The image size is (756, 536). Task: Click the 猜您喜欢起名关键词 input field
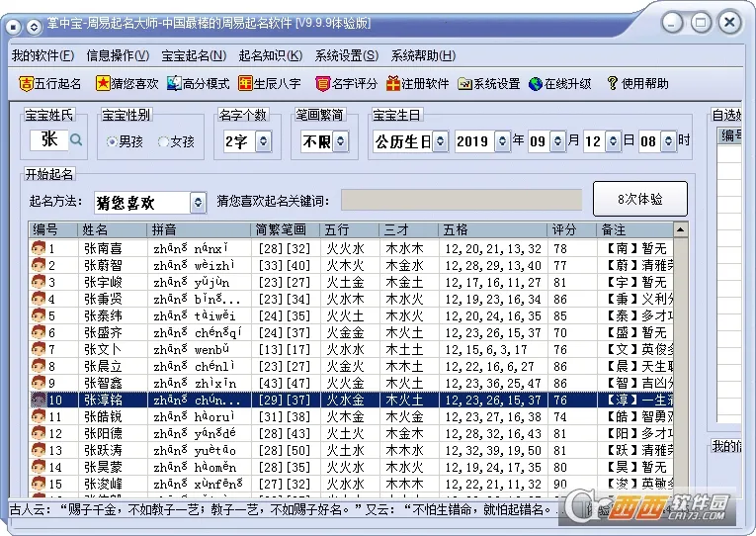click(462, 201)
